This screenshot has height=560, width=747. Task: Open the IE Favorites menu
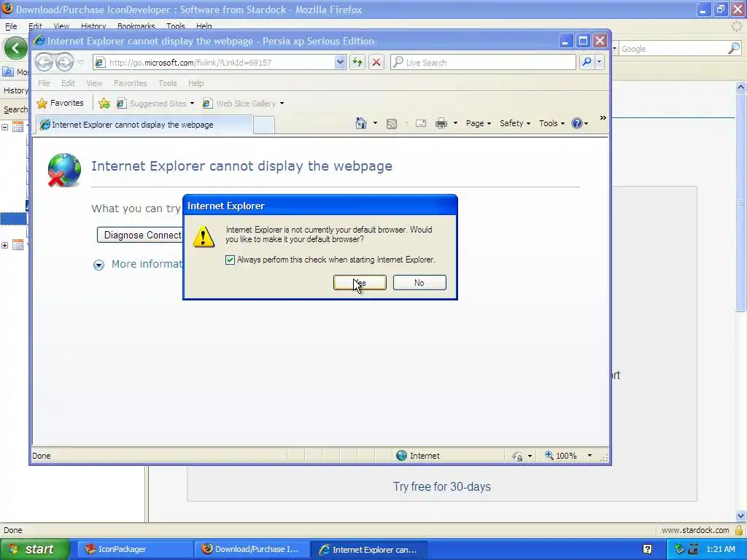point(130,83)
